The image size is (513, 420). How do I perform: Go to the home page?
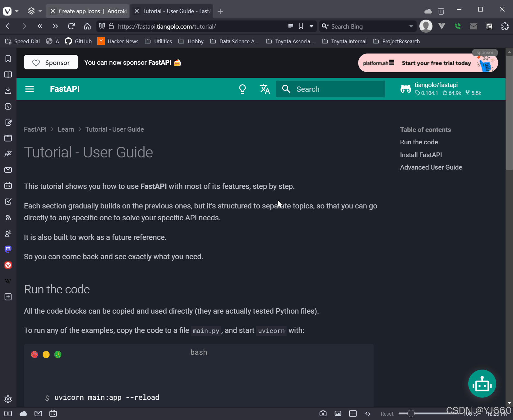87,26
